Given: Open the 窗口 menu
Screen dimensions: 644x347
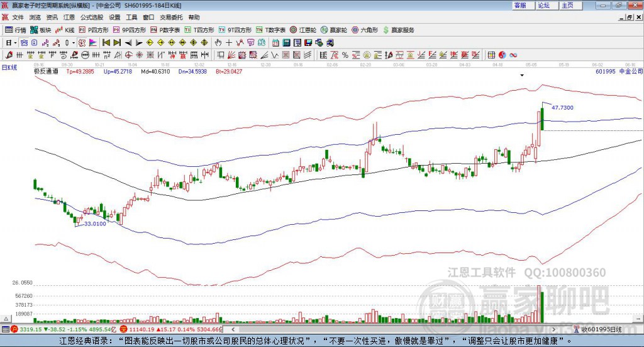Looking at the screenshot, I should click(148, 17).
